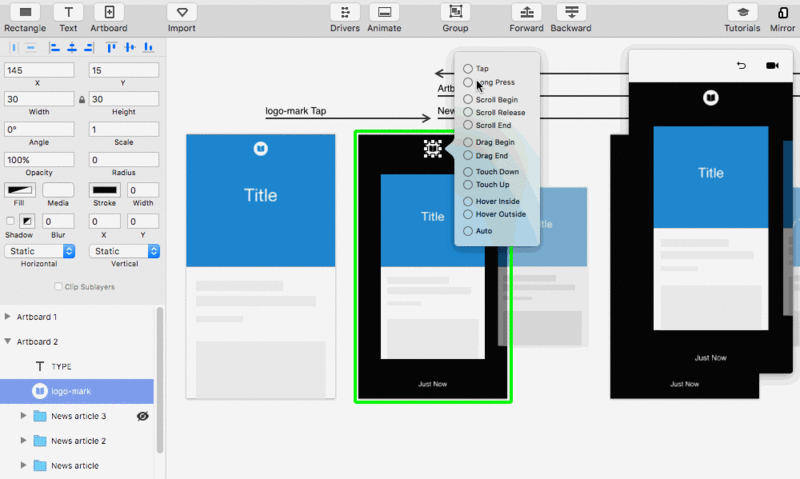
Task: Click the layer list scrollbar
Action: click(x=160, y=380)
